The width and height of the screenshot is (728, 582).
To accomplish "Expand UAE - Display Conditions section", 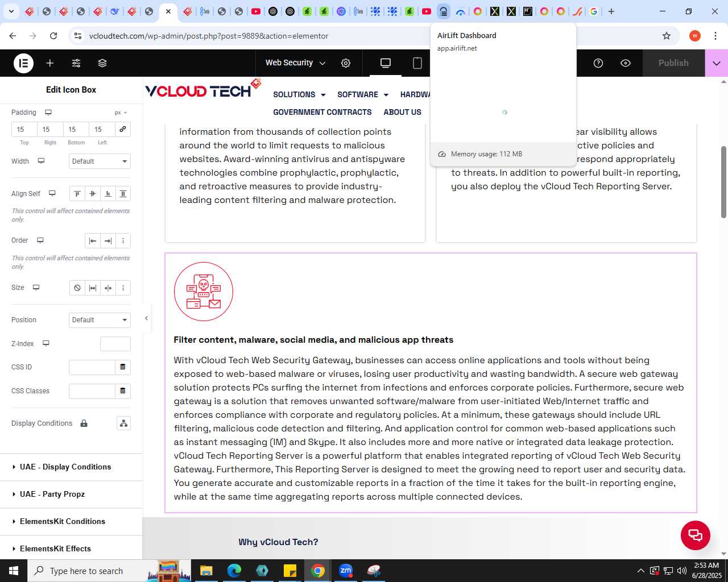I will 71,467.
